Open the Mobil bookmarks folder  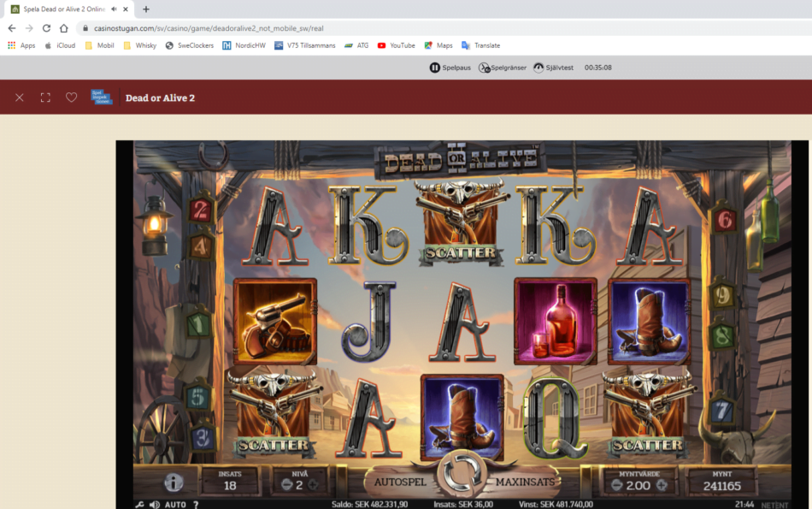coord(99,45)
